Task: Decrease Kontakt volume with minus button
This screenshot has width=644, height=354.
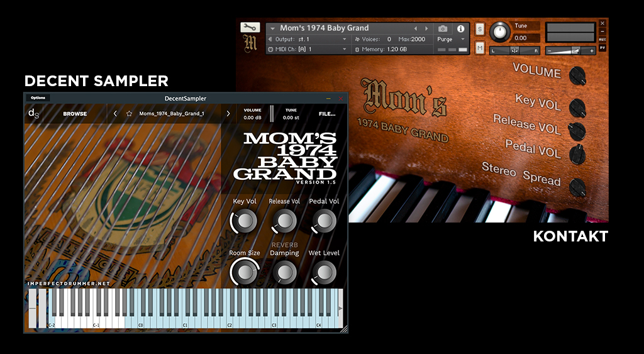Action: coord(549,51)
